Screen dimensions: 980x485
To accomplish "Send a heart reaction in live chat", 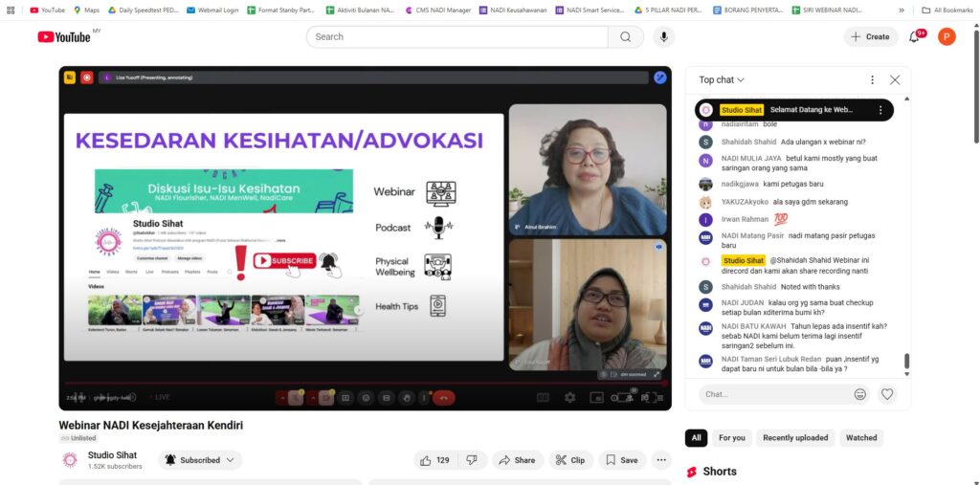I will click(x=887, y=394).
